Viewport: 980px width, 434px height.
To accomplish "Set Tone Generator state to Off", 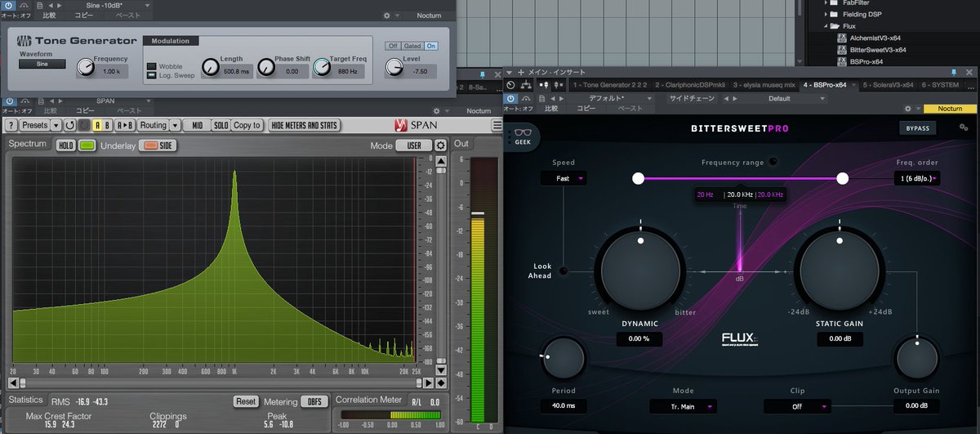I will pyautogui.click(x=394, y=46).
